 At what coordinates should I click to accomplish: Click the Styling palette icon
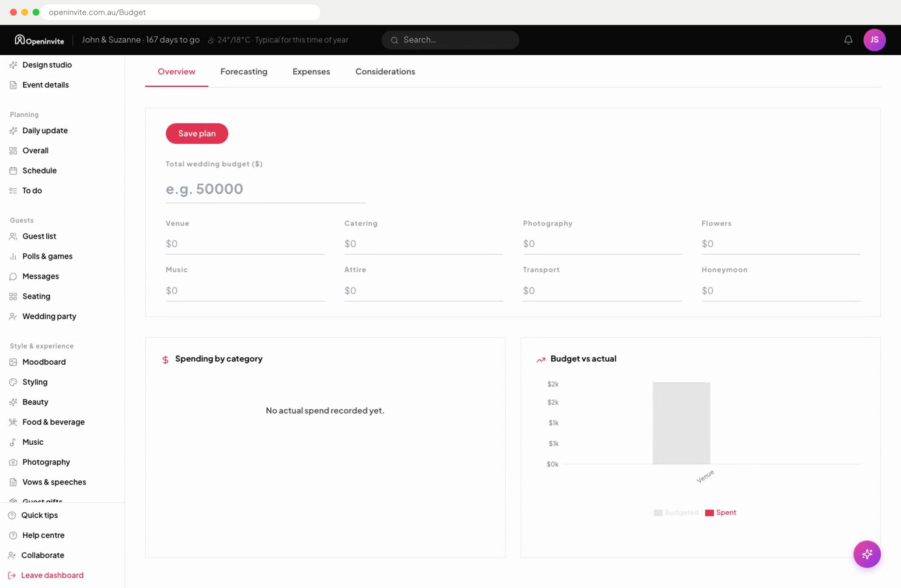coord(13,382)
